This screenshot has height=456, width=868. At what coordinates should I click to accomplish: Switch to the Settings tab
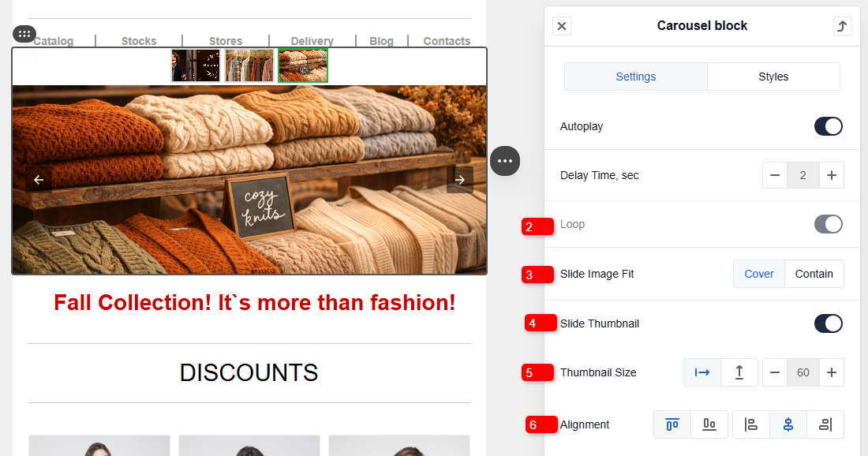tap(635, 77)
